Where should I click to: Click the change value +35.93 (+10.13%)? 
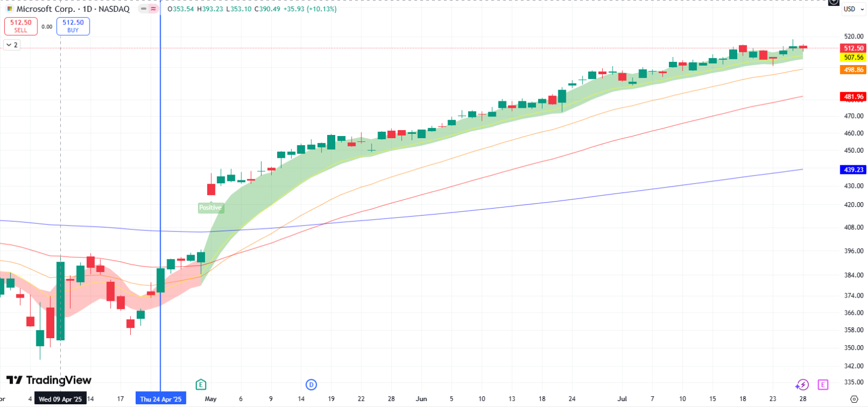click(310, 9)
